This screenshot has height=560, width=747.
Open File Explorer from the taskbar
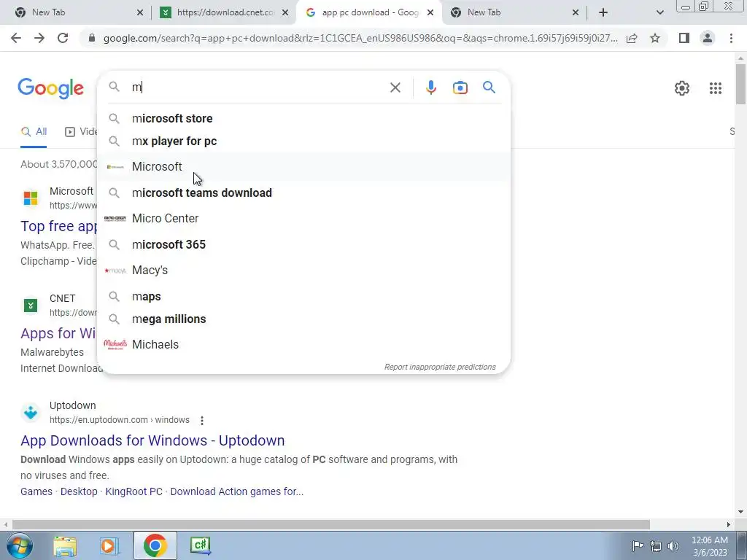point(65,545)
